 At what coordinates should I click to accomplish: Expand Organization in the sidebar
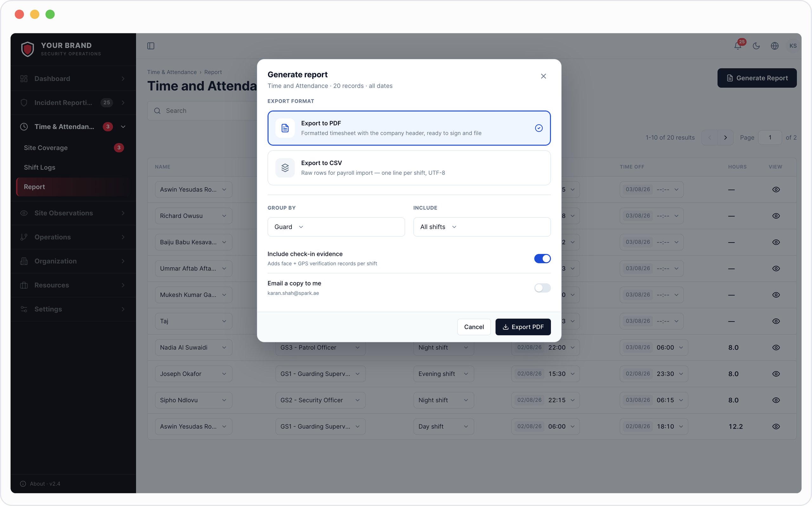pos(73,261)
